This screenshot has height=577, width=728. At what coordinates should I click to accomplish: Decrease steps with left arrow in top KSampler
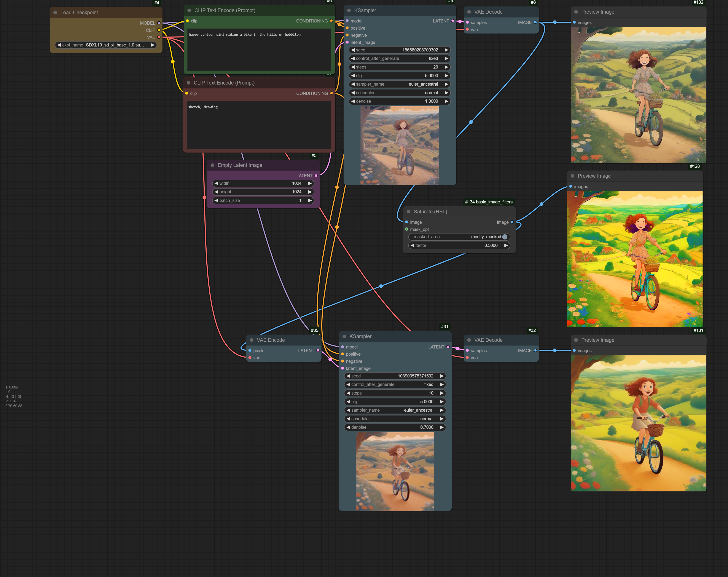pyautogui.click(x=353, y=67)
